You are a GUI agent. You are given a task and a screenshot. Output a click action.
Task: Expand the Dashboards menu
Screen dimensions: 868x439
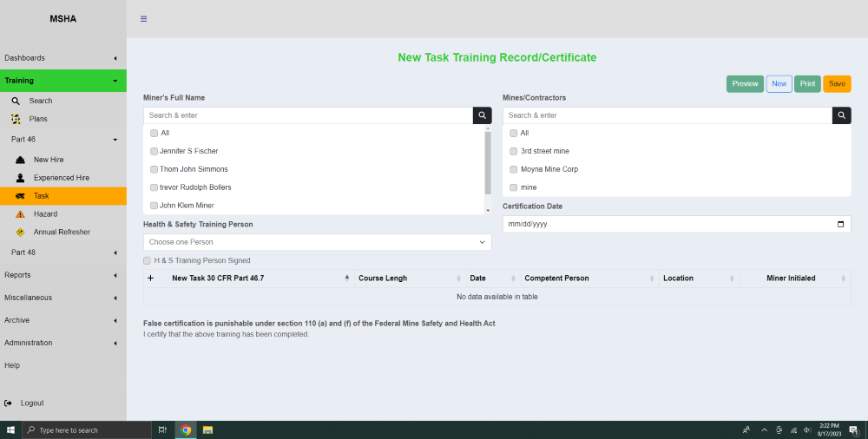click(x=63, y=58)
